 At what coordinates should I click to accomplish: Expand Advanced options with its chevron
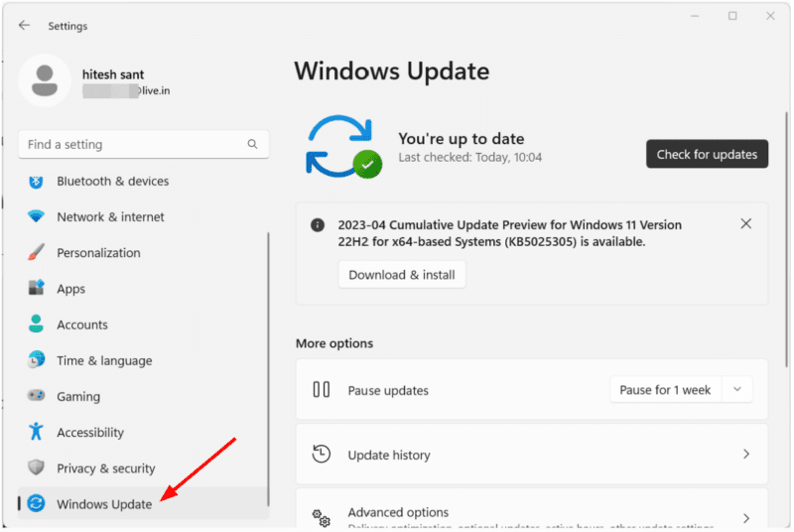tap(746, 518)
